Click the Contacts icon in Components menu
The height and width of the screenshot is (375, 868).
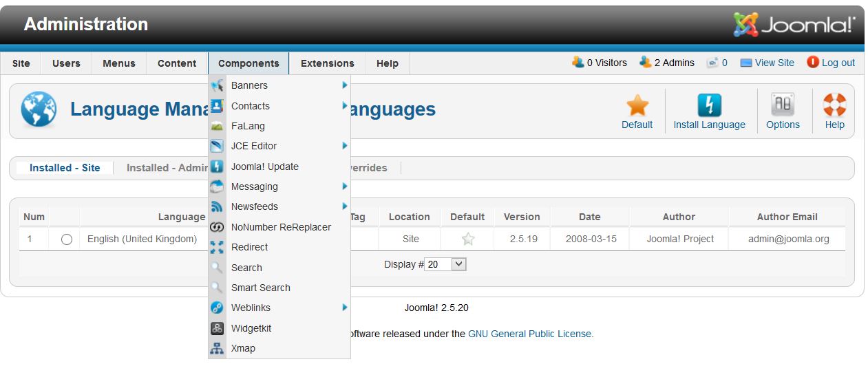pyautogui.click(x=217, y=106)
